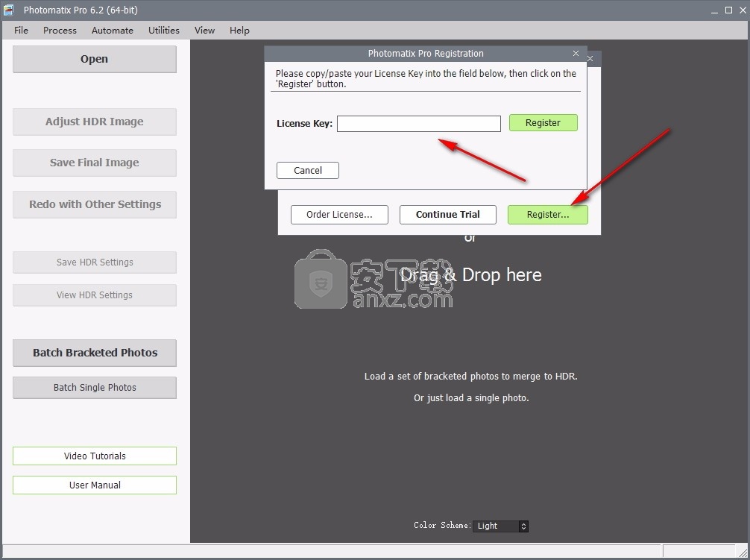Click the Open button in sidebar
The image size is (750, 560).
[94, 60]
